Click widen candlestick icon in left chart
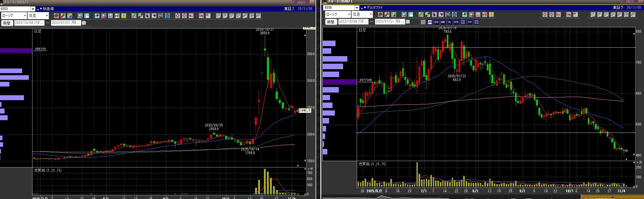Image resolution: width=644 pixels, height=199 pixels. [x=178, y=16]
